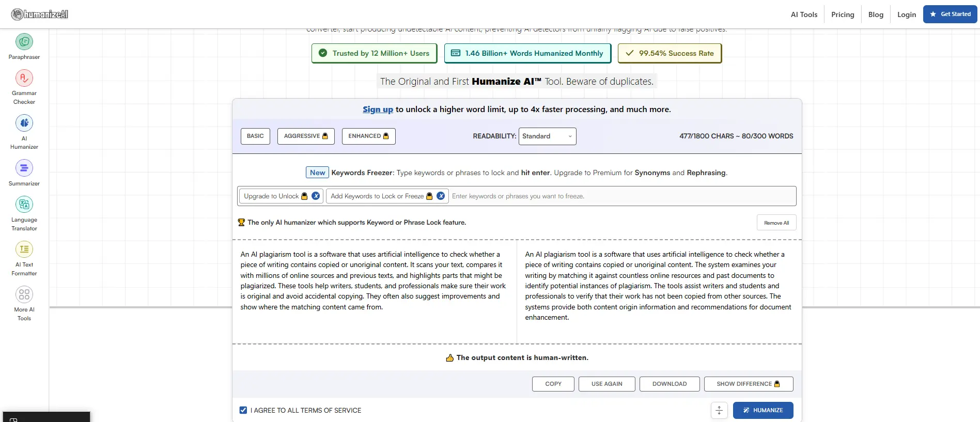Click the DOWNLOAD button

(x=670, y=384)
